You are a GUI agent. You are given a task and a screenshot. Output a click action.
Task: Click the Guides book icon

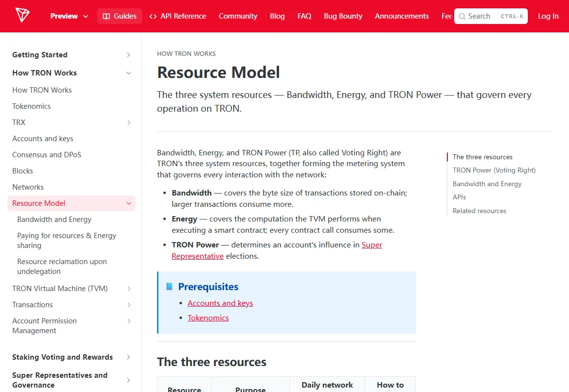(x=106, y=16)
